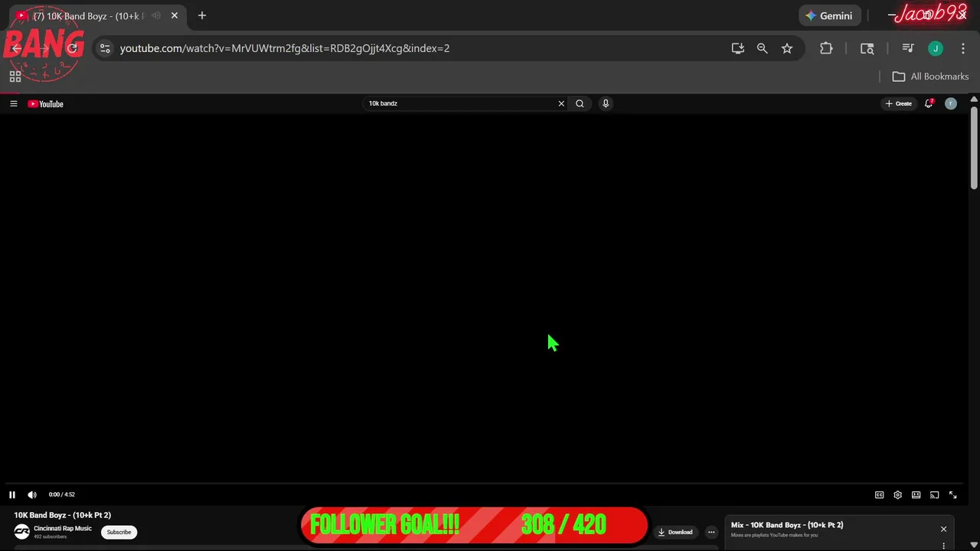
Task: Install app icon in address bar
Action: (738, 48)
